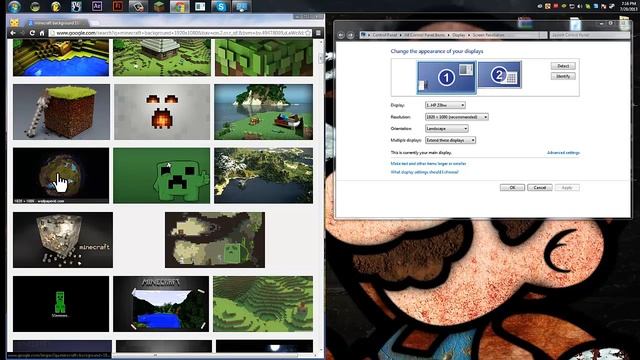The image size is (640, 360).
Task: Click the Apply button
Action: [567, 187]
